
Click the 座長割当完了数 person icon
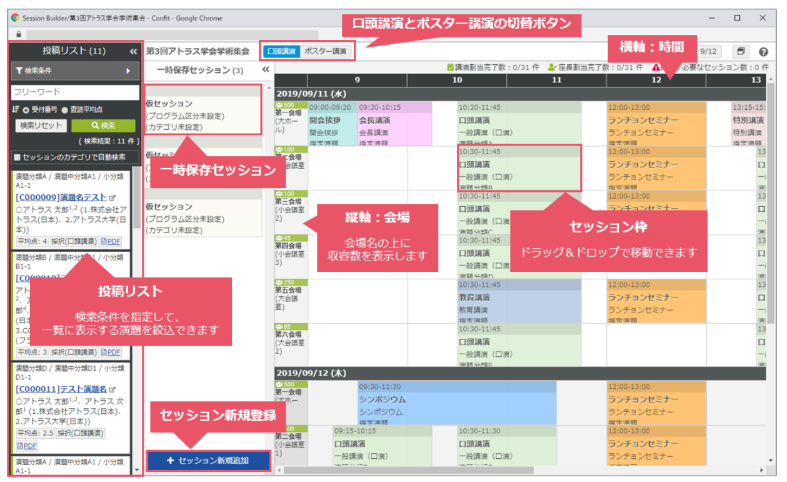click(551, 67)
